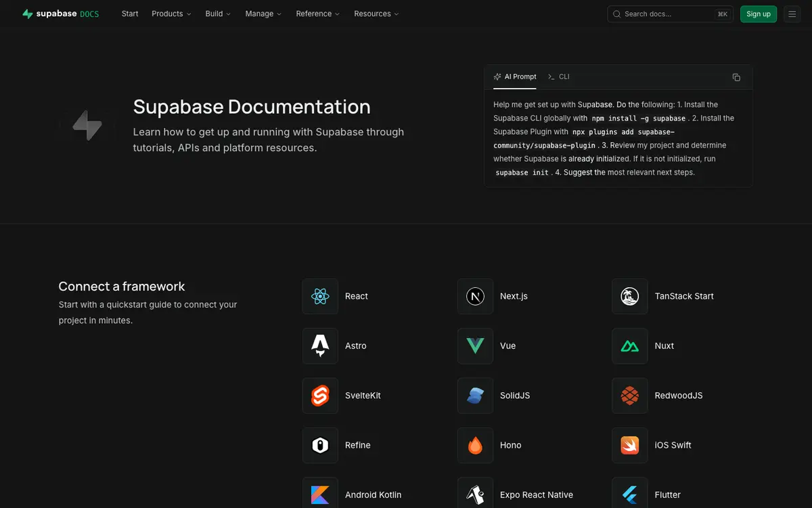
Task: Choose the Vue framework icon
Action: pos(475,345)
